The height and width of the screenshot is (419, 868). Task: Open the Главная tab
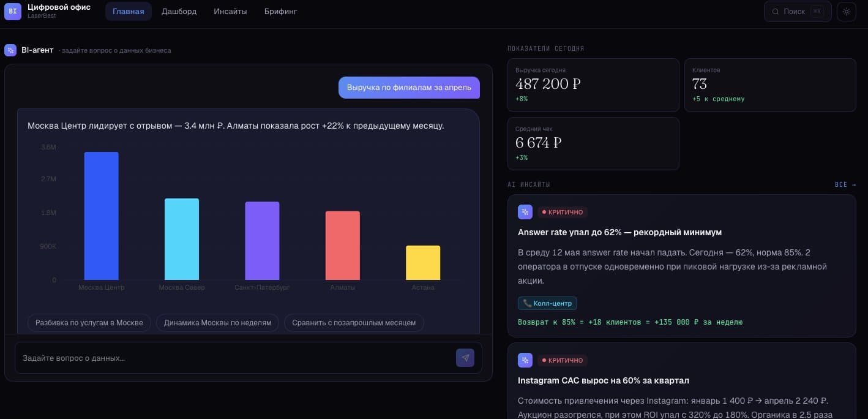[129, 12]
